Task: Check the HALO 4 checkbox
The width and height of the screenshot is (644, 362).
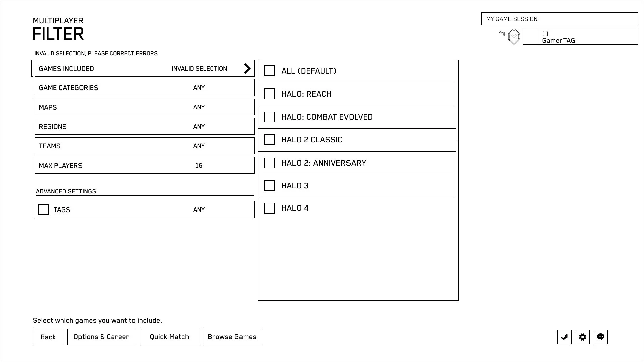Action: click(269, 208)
